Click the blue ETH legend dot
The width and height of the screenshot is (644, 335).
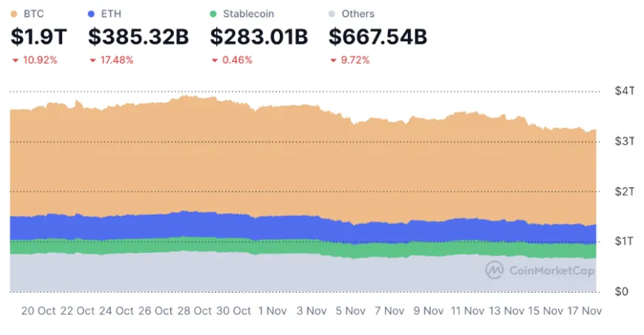pos(91,14)
